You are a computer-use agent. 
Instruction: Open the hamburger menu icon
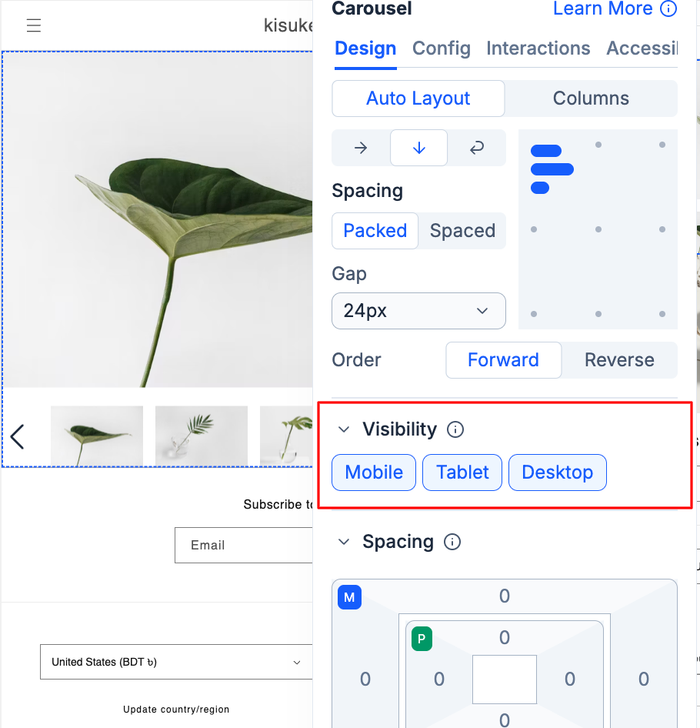(33, 25)
